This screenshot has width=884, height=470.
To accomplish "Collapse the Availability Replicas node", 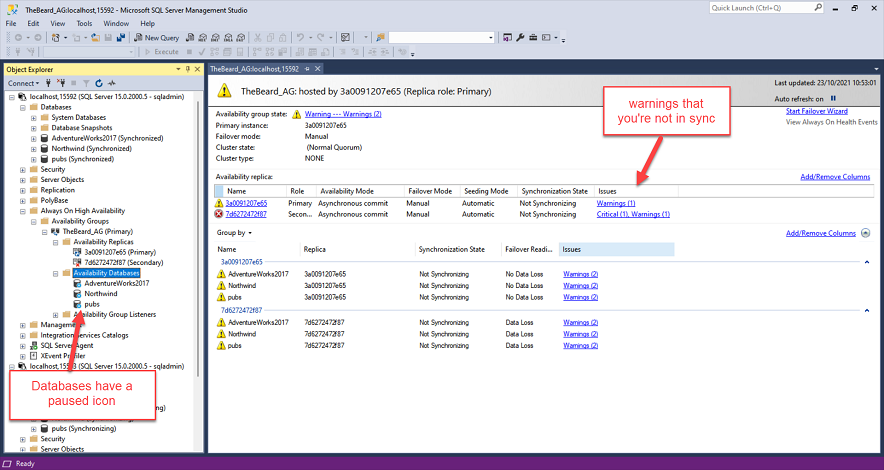I will [x=56, y=242].
